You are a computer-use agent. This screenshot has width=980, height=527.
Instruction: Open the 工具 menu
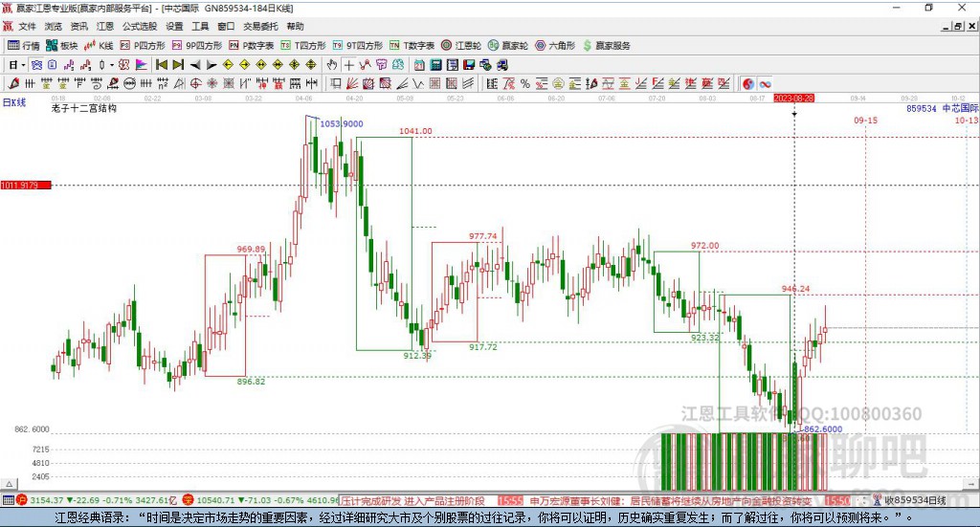(x=200, y=26)
